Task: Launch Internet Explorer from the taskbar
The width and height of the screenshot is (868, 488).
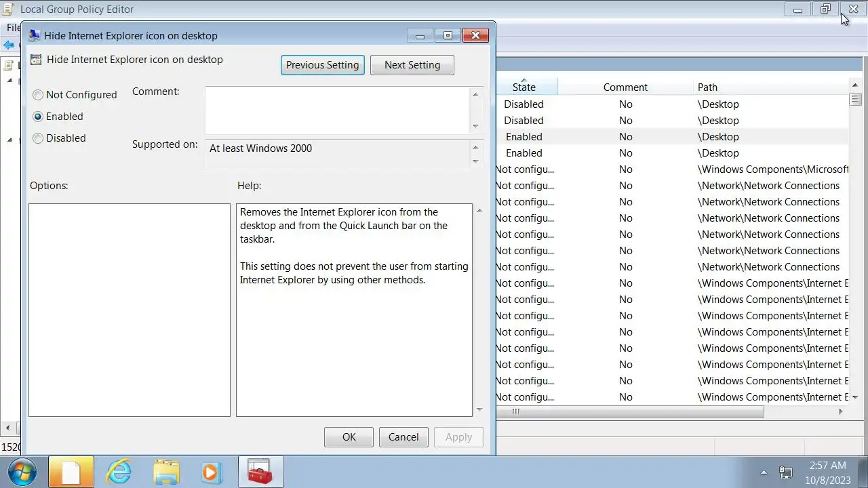Action: 119,472
